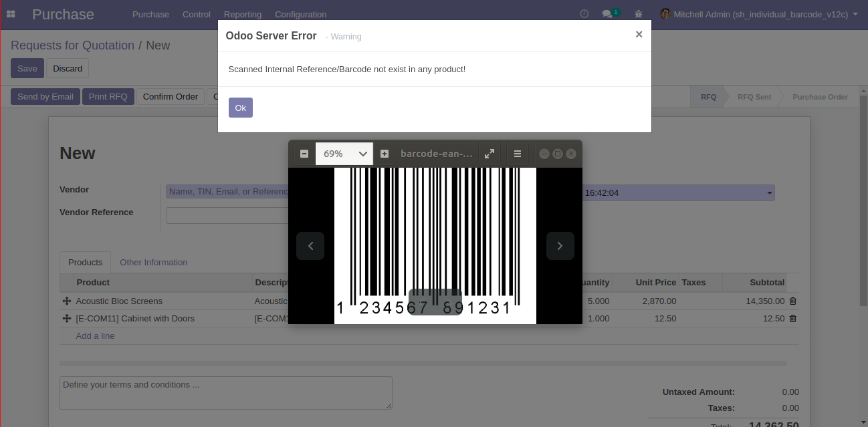Select the Acoustic Bloc Screens product cell

point(162,301)
